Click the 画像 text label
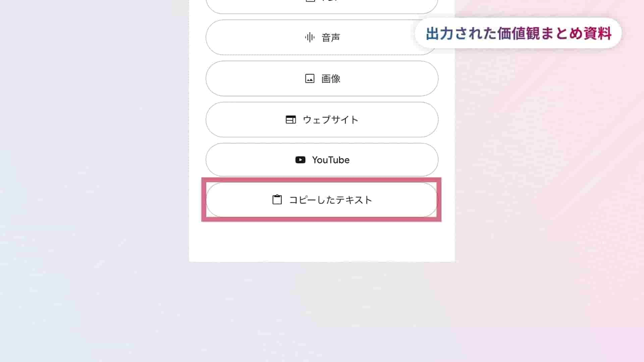Viewport: 644px width, 362px height. [331, 79]
